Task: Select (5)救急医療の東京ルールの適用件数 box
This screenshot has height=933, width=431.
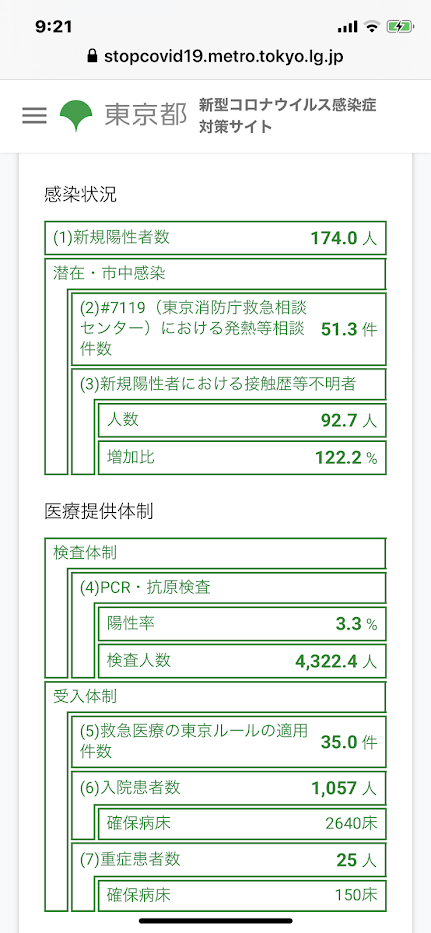Action: click(x=229, y=742)
